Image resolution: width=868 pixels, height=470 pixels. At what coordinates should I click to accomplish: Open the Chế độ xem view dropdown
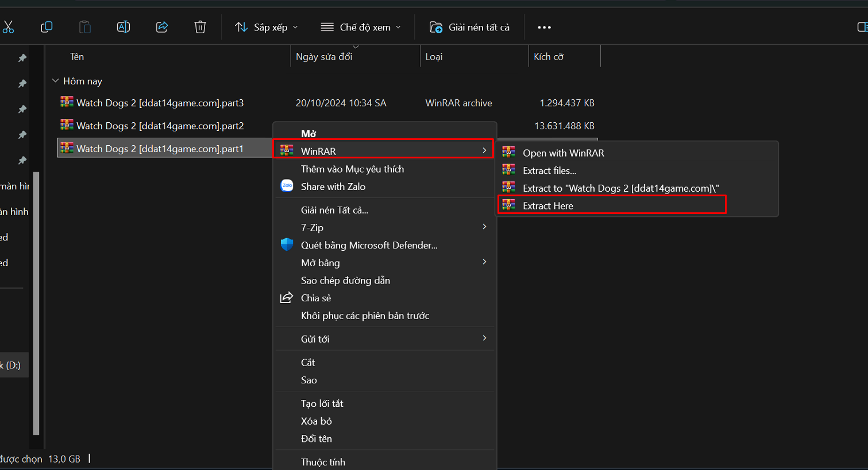(361, 27)
